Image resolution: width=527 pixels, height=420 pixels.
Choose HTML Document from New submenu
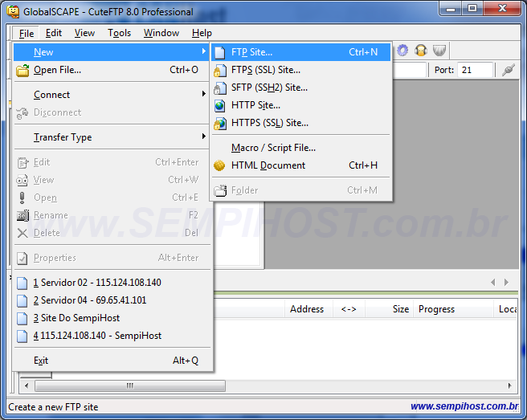(x=300, y=165)
